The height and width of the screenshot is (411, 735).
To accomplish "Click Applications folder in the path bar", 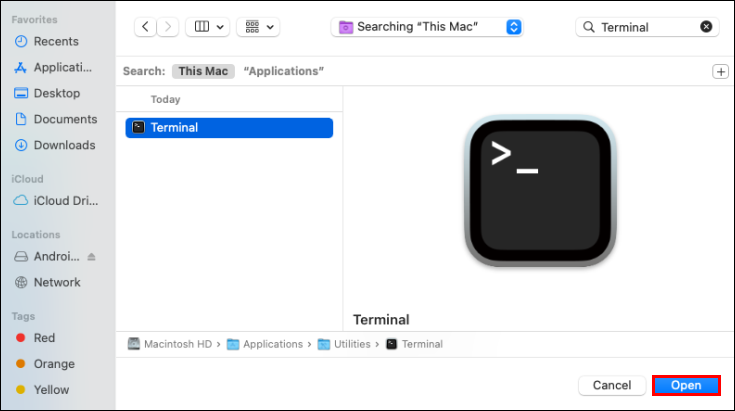I will coord(265,344).
